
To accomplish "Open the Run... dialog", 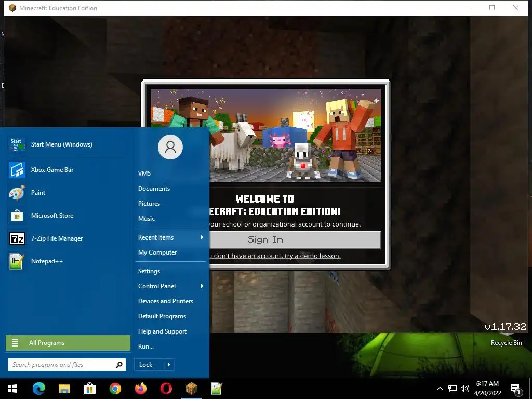I will (146, 347).
